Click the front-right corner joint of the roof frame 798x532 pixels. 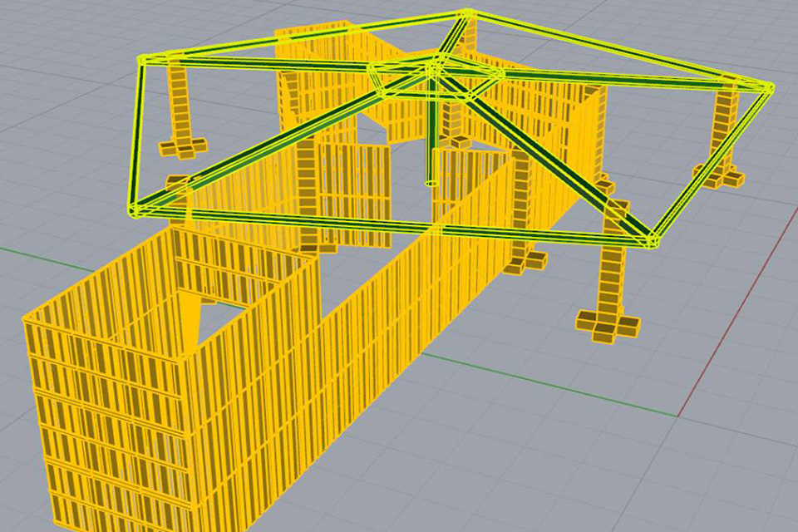pos(650,239)
